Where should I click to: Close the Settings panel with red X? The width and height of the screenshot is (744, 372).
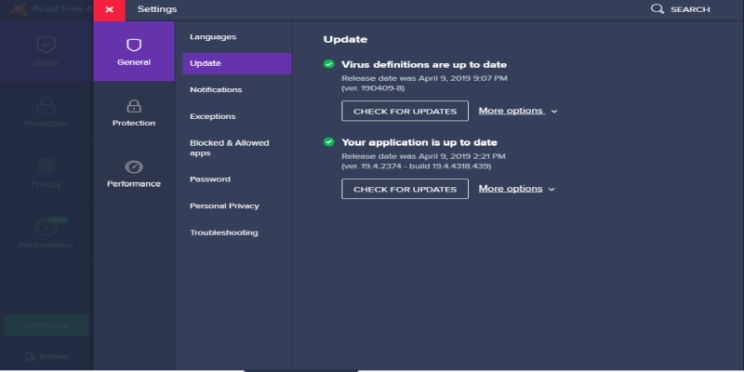[x=109, y=10]
